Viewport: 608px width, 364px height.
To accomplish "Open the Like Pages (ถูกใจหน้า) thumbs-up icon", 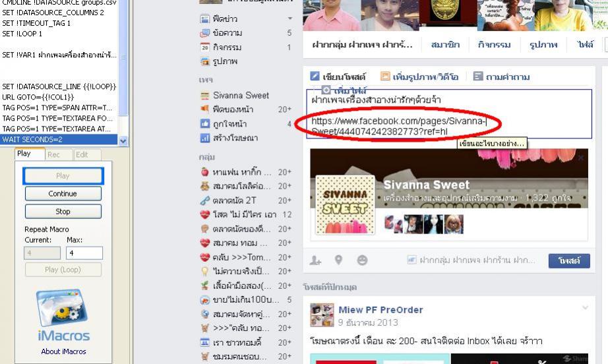I will 204,124.
